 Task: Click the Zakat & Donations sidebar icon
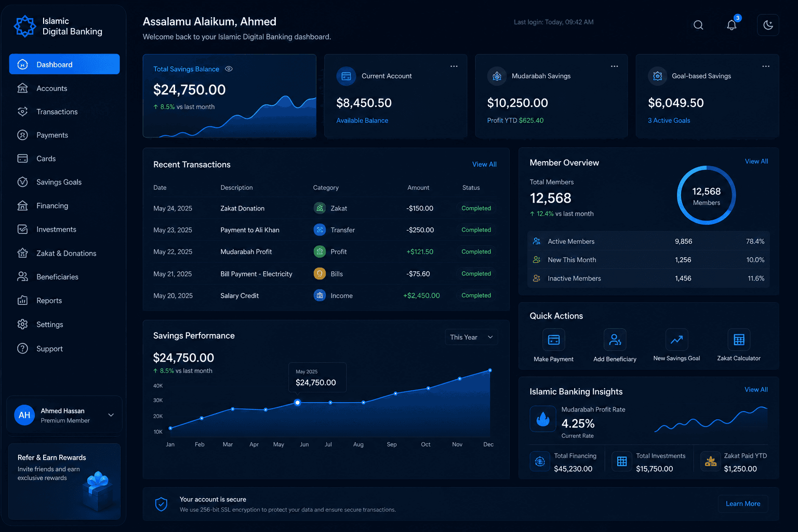22,253
